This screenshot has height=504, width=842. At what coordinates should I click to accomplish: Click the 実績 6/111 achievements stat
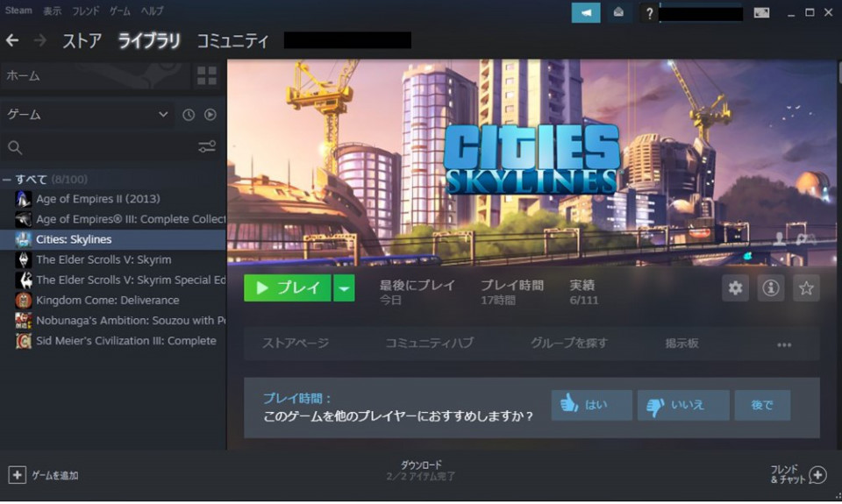[x=584, y=293]
